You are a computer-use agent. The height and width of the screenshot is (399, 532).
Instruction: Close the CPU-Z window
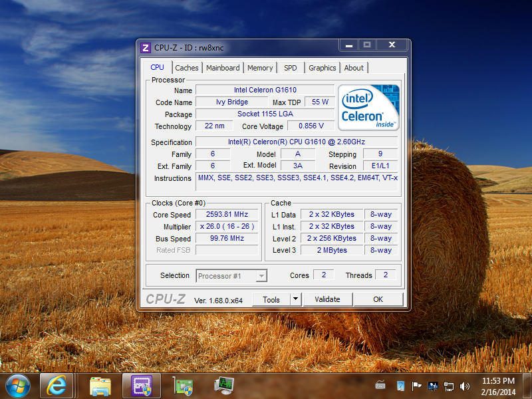[x=392, y=45]
